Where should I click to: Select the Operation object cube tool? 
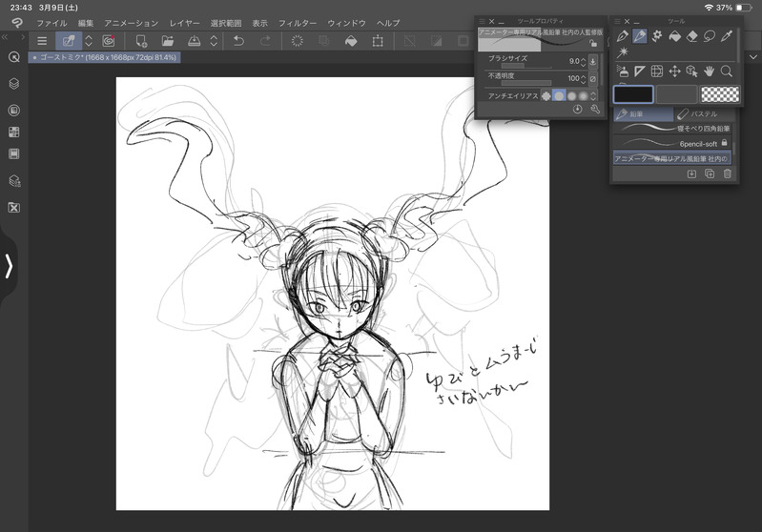tap(692, 72)
